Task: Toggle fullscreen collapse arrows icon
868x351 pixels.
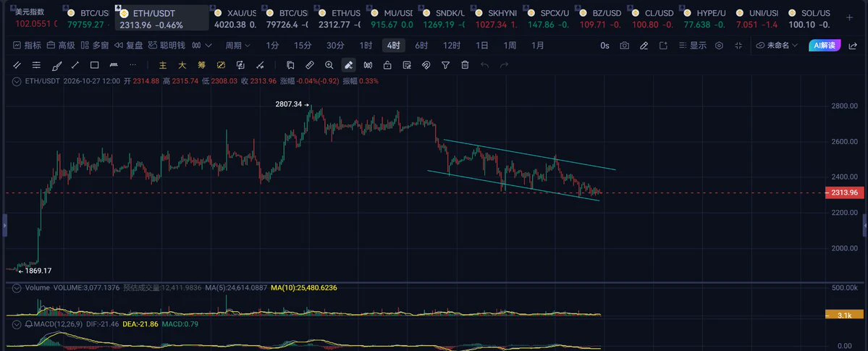Action: tap(738, 46)
